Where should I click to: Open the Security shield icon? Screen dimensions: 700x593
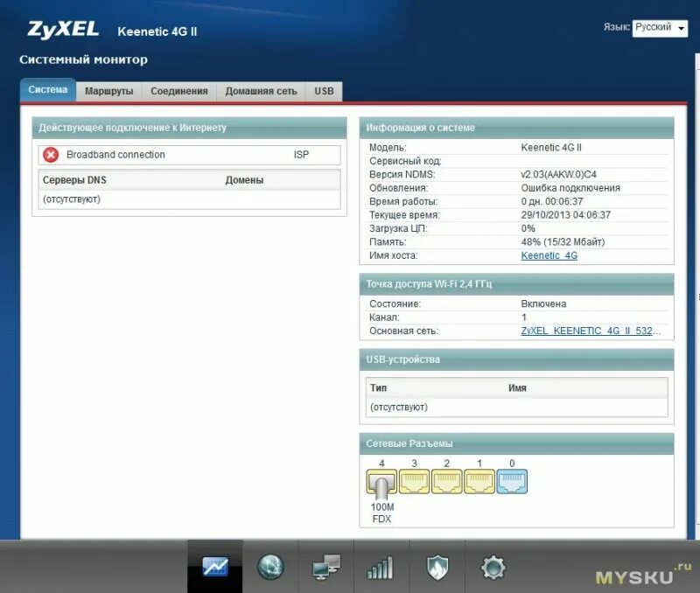click(437, 567)
